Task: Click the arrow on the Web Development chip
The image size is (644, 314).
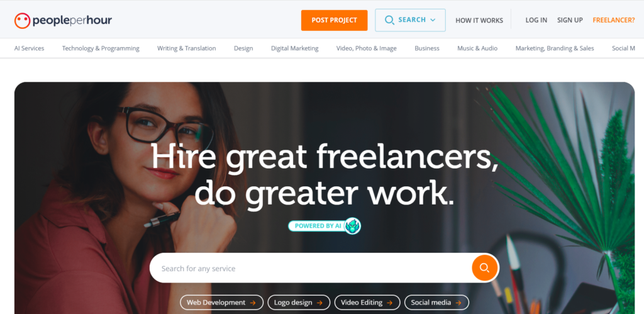Action: coord(253,303)
